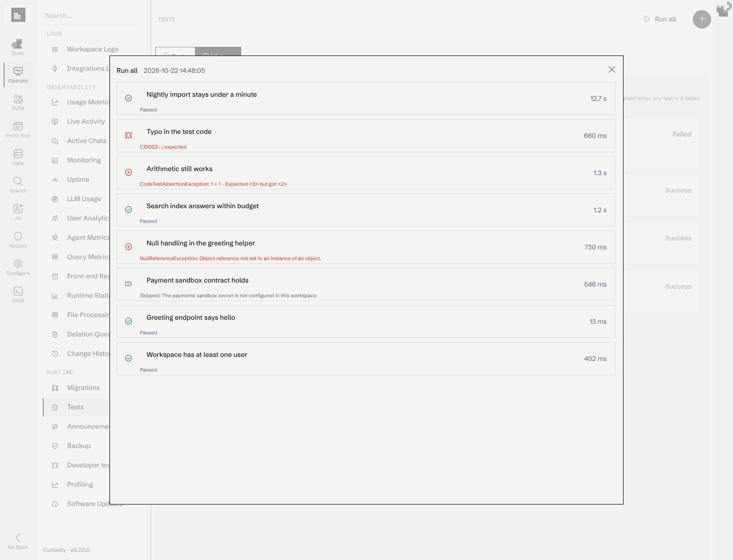Viewport: 733px width, 560px height.
Task: Select Search index answers within budget row
Action: pos(366,210)
